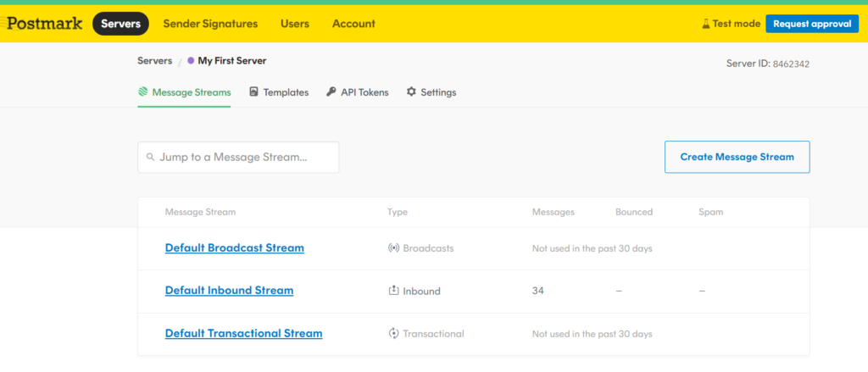868x372 pixels.
Task: Switch to the Templates tab
Action: (279, 92)
